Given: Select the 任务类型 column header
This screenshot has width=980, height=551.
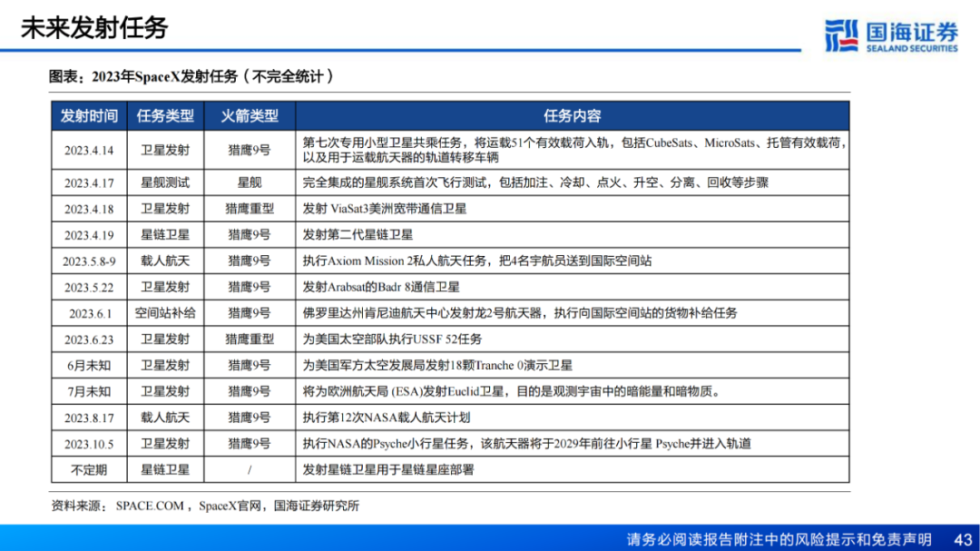Looking at the screenshot, I should coord(166,115).
